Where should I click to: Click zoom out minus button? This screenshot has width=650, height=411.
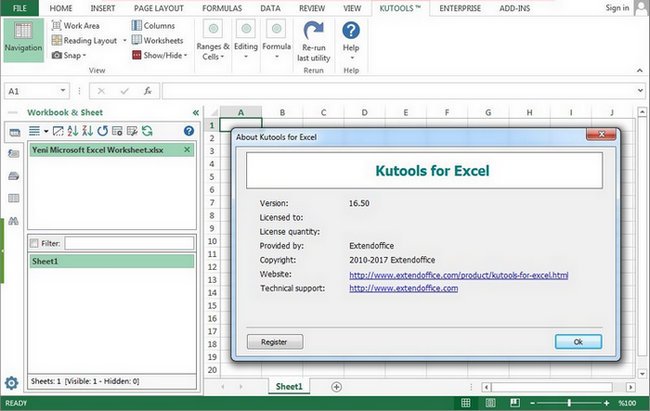click(x=533, y=403)
